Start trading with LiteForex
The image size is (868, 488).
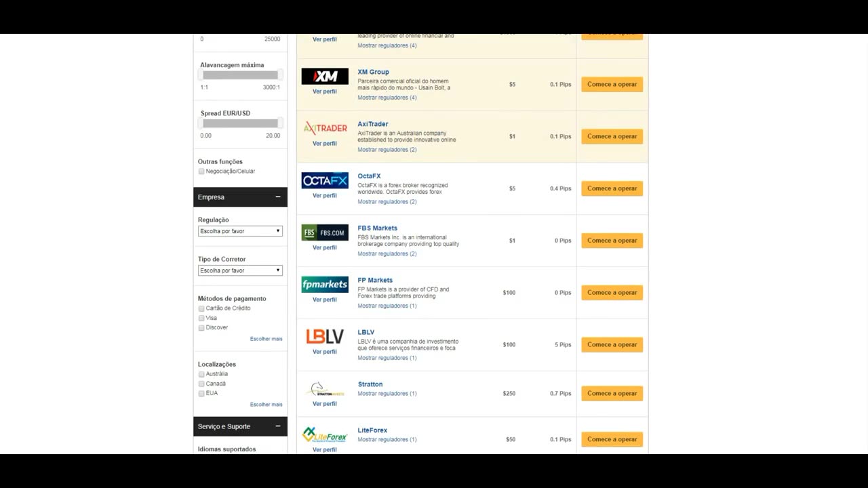612,439
